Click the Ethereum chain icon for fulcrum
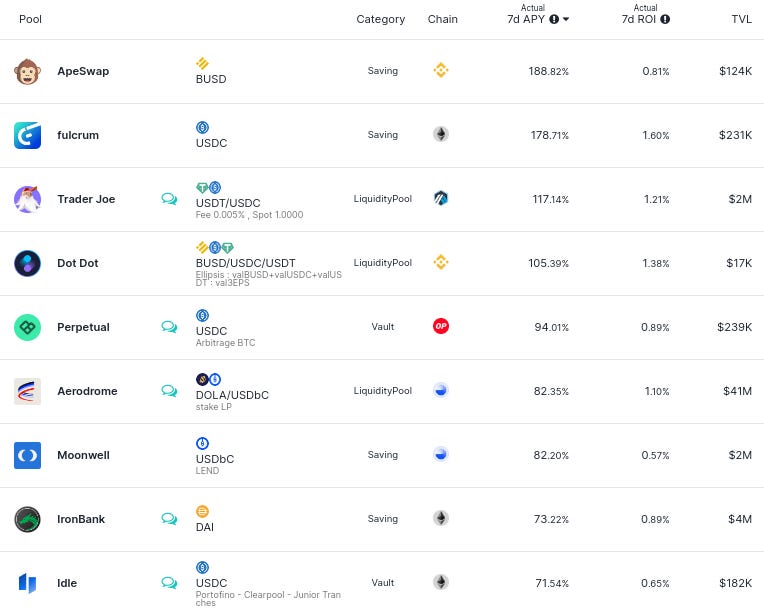Viewport: 764px width, 614px height. [x=441, y=134]
